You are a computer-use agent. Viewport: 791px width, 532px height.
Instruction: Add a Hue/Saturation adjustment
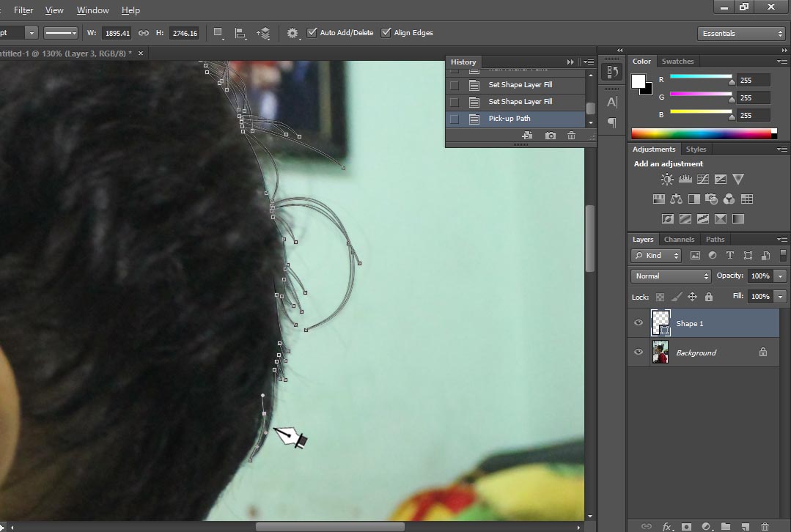pos(659,198)
